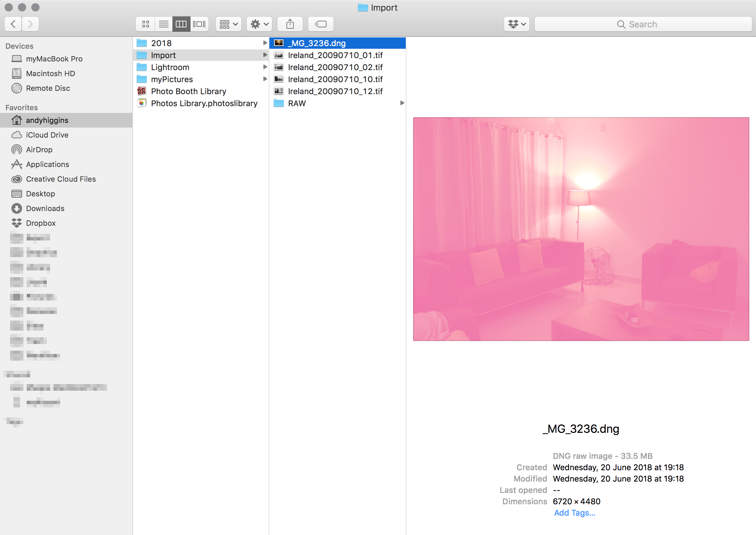Select Ireland_20090710_02.tif

(x=338, y=67)
